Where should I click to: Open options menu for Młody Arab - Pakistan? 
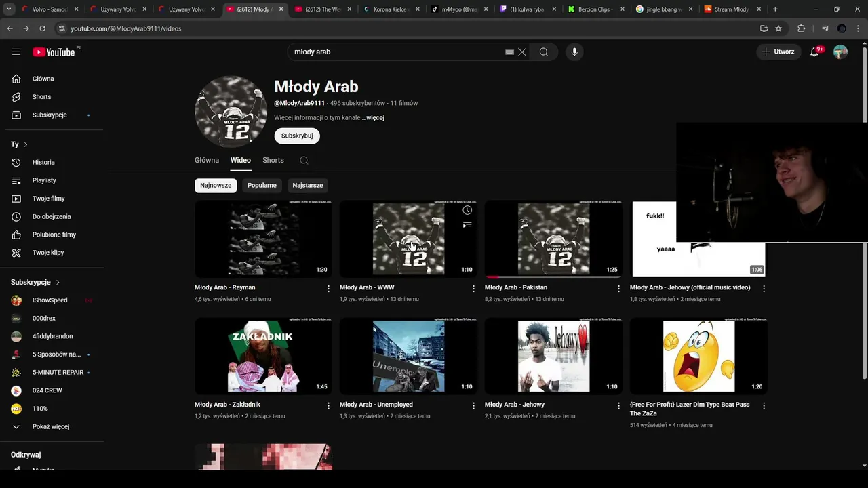coord(618,289)
